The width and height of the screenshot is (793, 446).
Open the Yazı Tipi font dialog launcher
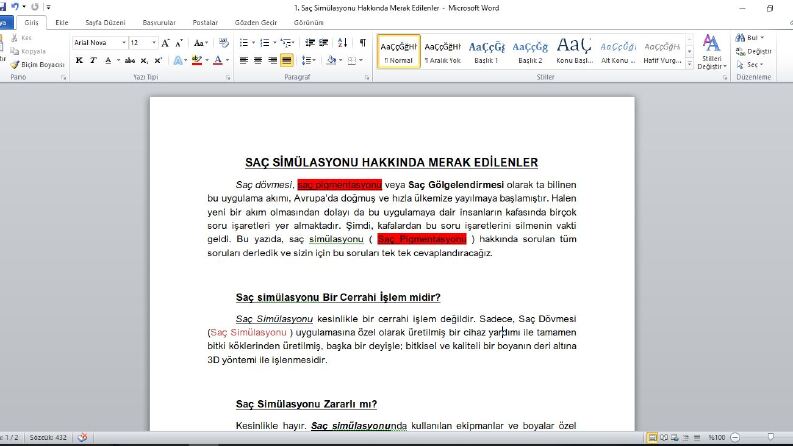(x=228, y=78)
